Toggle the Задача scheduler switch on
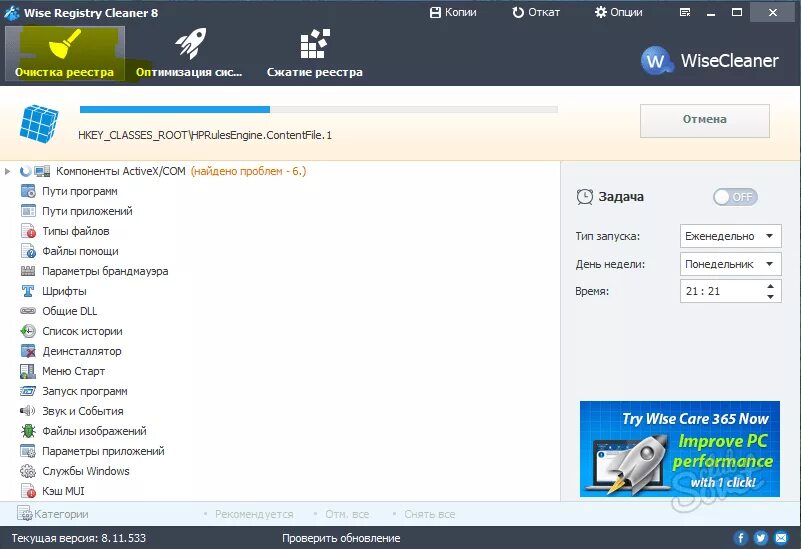801x549 pixels. click(x=735, y=197)
